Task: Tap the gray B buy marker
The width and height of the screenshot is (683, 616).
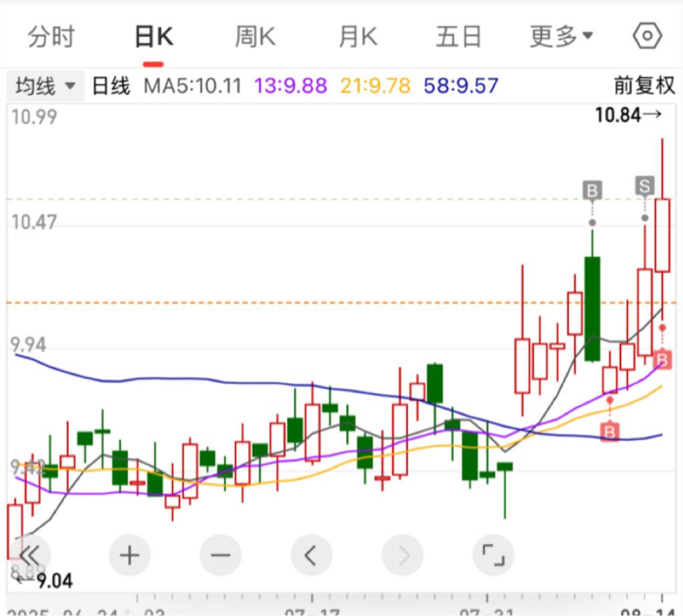Action: (x=592, y=190)
